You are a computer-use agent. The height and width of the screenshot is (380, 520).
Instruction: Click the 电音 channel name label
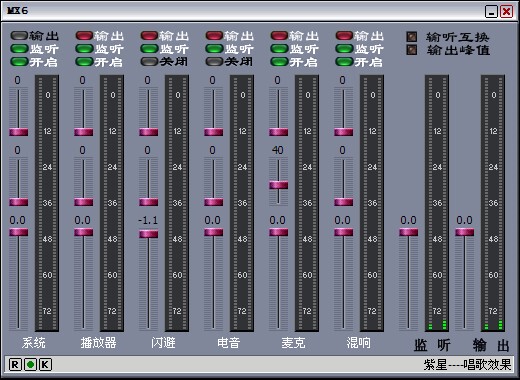point(228,343)
